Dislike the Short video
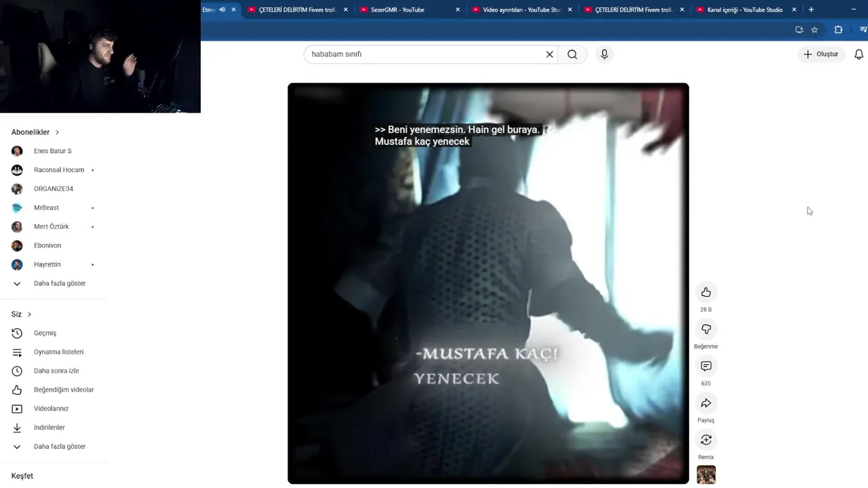868x488 pixels. point(706,329)
